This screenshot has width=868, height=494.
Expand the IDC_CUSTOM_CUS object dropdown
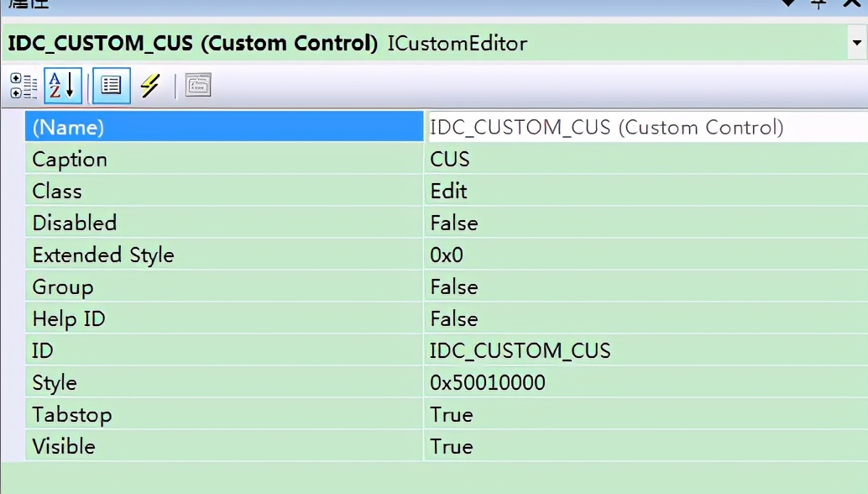856,42
